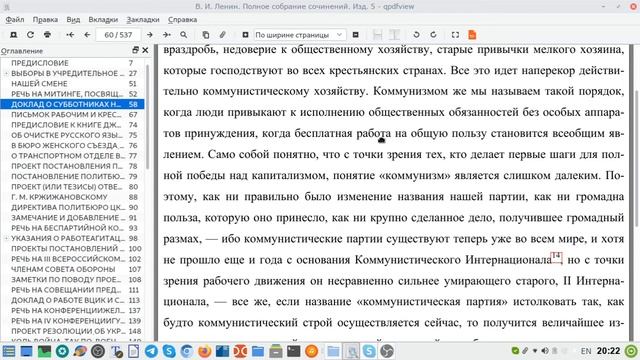The height and width of the screenshot is (360, 640).
Task: Open the Справка menu
Action: click(x=182, y=19)
